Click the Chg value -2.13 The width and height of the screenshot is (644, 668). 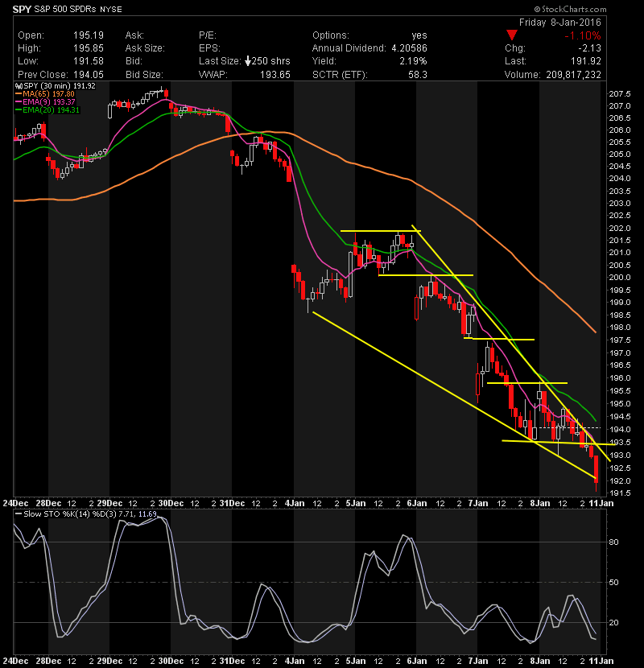[589, 48]
